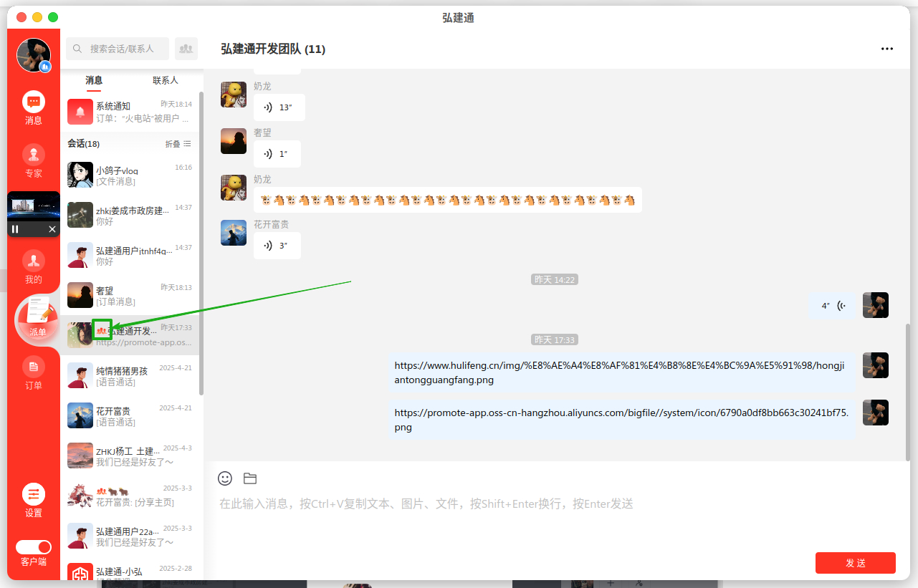Select the 消息 tab in the list panel

coord(94,80)
